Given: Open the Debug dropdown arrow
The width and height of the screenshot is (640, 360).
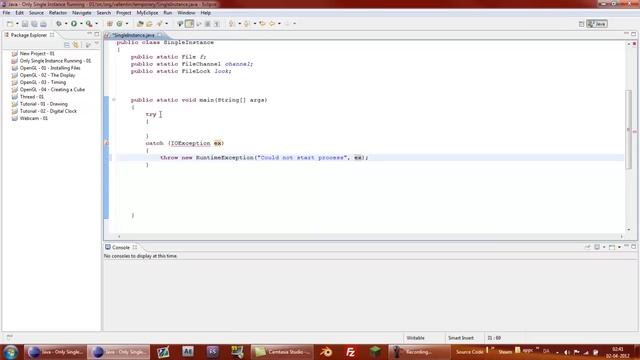Looking at the screenshot, I should pos(66,24).
